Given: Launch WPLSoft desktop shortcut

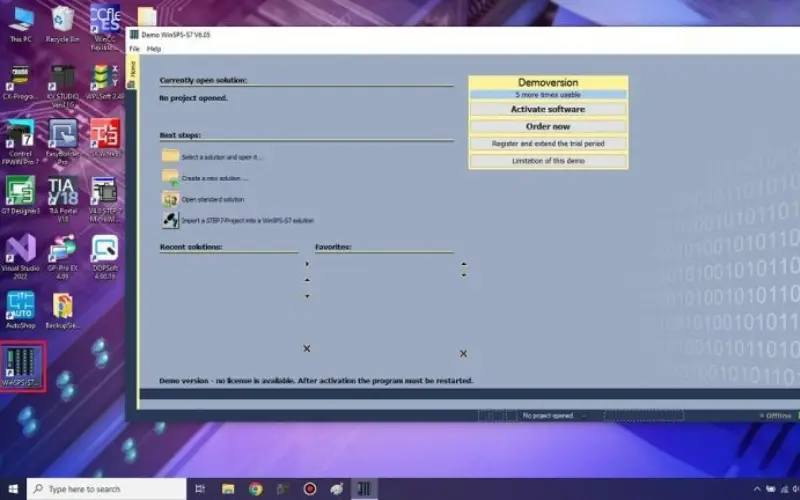Looking at the screenshot, I should pos(105,82).
